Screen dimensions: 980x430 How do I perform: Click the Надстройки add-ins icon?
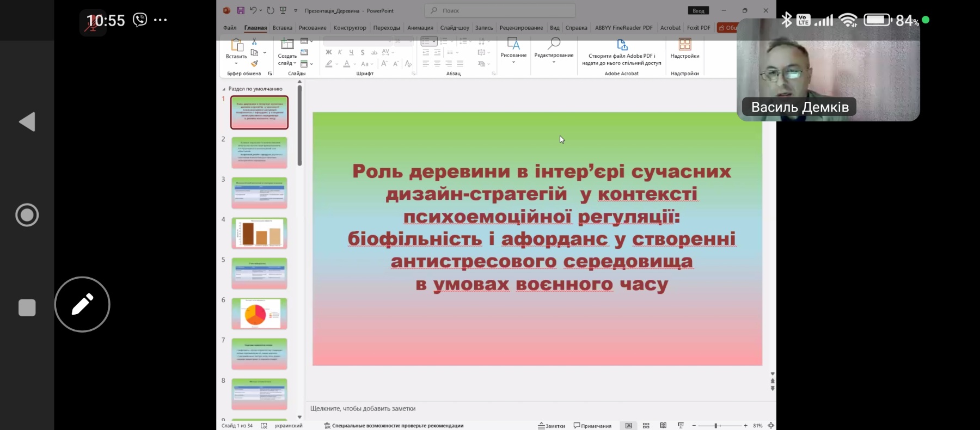[x=684, y=45]
